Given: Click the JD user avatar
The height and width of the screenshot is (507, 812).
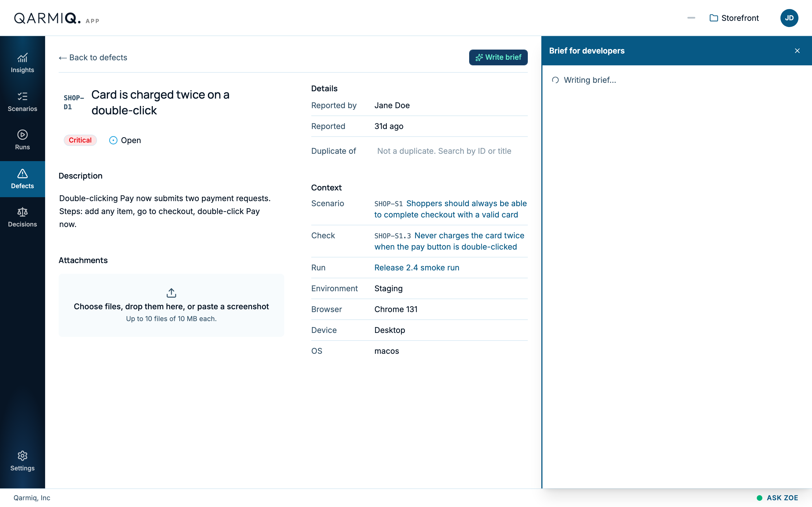Looking at the screenshot, I should (x=789, y=18).
